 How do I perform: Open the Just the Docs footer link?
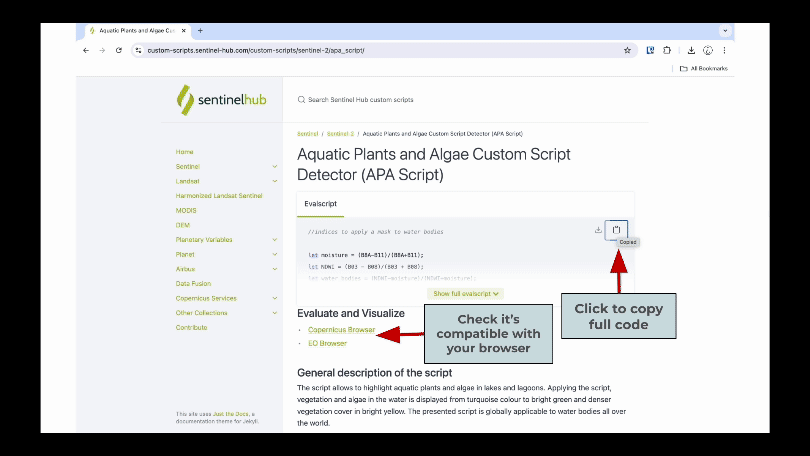pos(231,414)
